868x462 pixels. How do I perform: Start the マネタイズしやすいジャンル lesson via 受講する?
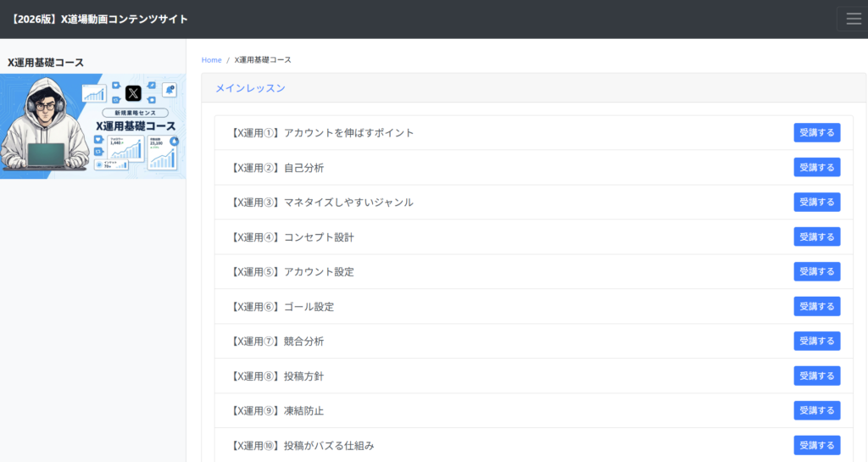816,202
